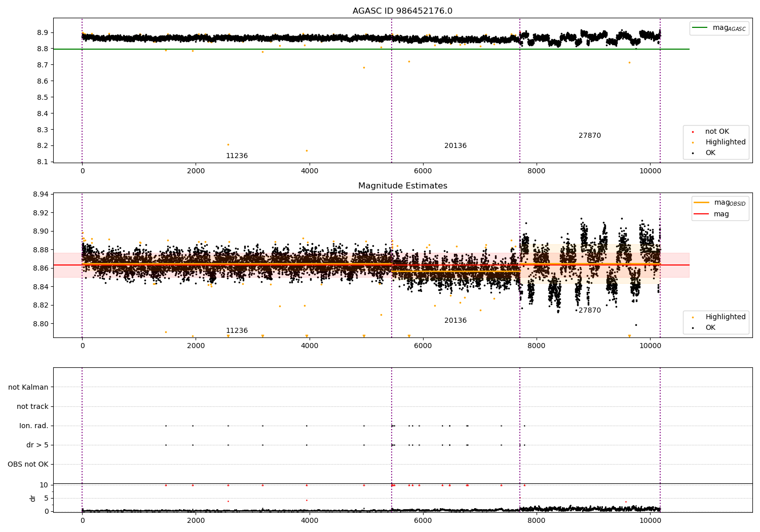Click the 'dr > 5' y-axis label

tap(37, 445)
